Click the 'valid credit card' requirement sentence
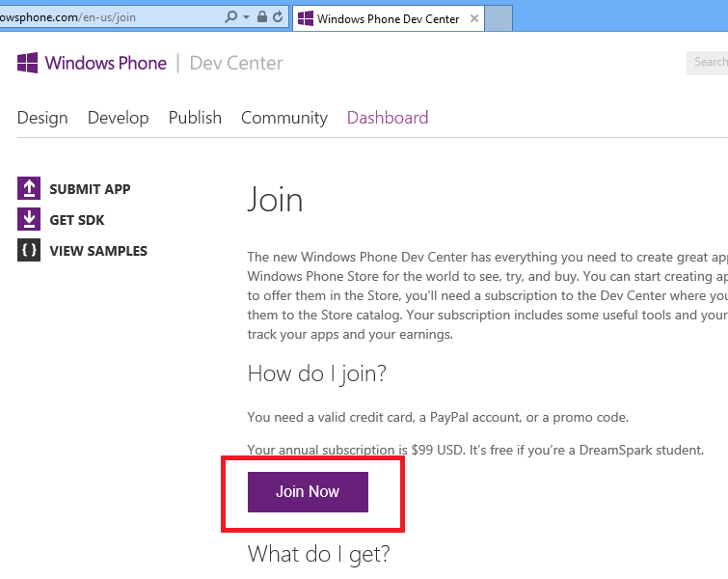This screenshot has height=579, width=728. (438, 417)
